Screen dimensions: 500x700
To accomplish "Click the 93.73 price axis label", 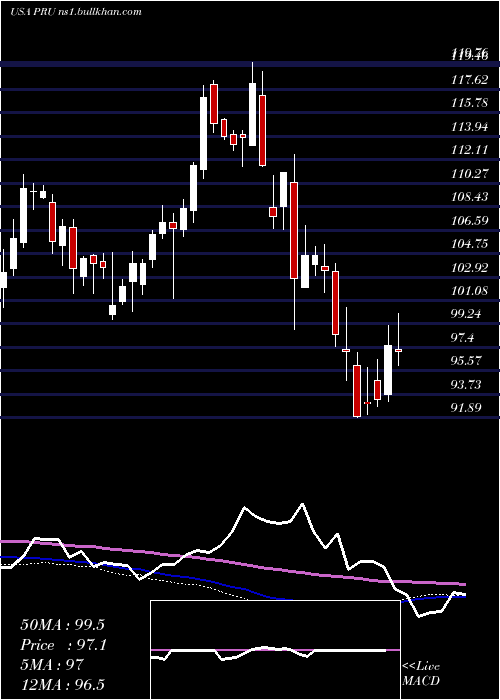I will [x=467, y=384].
